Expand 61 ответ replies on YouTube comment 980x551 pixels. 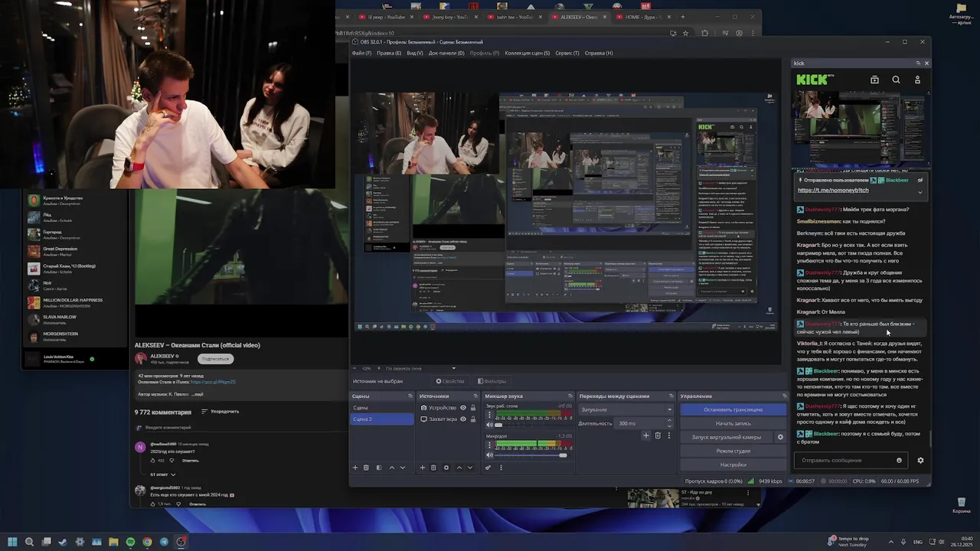(162, 474)
